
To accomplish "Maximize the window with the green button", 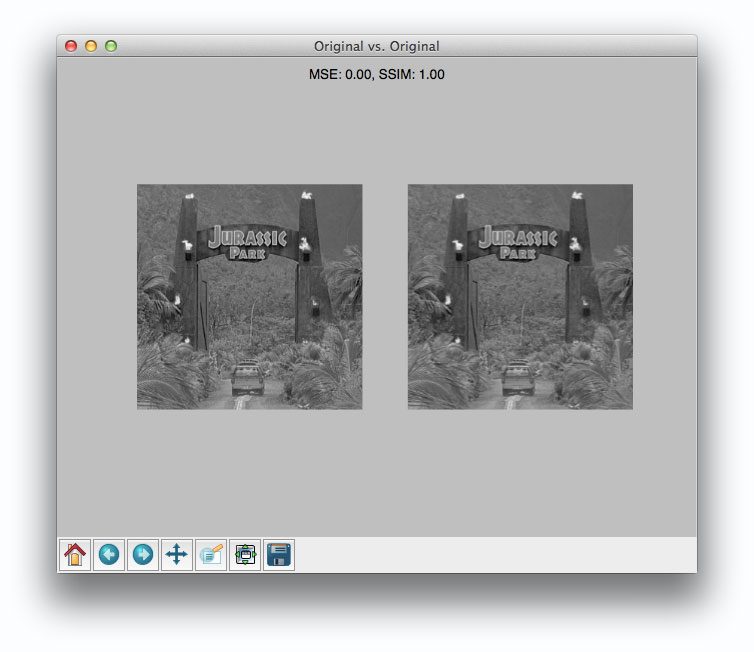I will [x=111, y=46].
